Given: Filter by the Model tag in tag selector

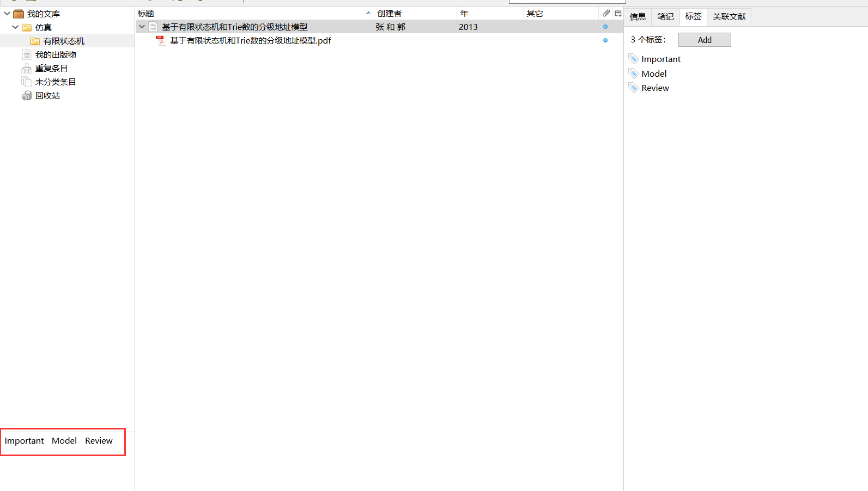Looking at the screenshot, I should 64,441.
